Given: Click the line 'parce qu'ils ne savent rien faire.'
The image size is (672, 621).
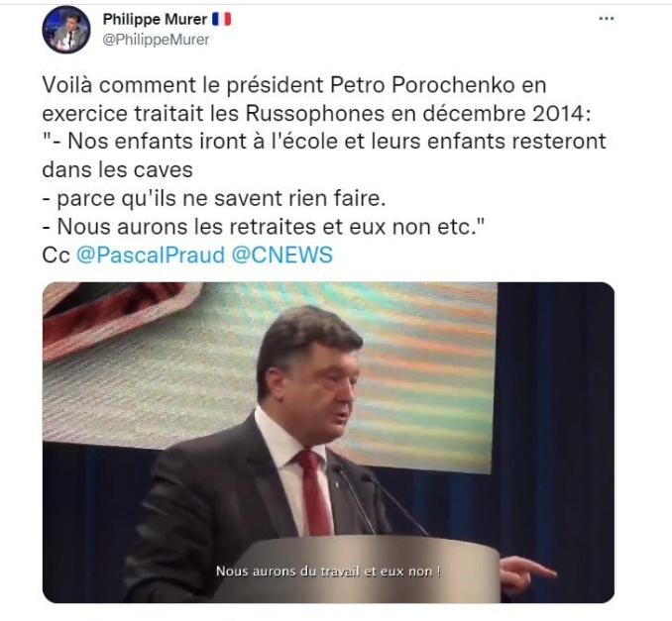Looking at the screenshot, I should pos(214,198).
